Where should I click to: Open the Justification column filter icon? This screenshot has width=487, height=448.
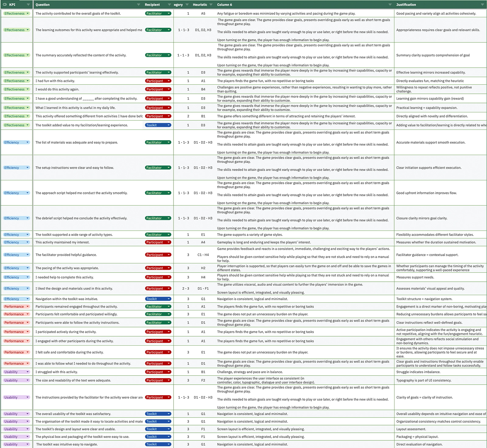(482, 5)
